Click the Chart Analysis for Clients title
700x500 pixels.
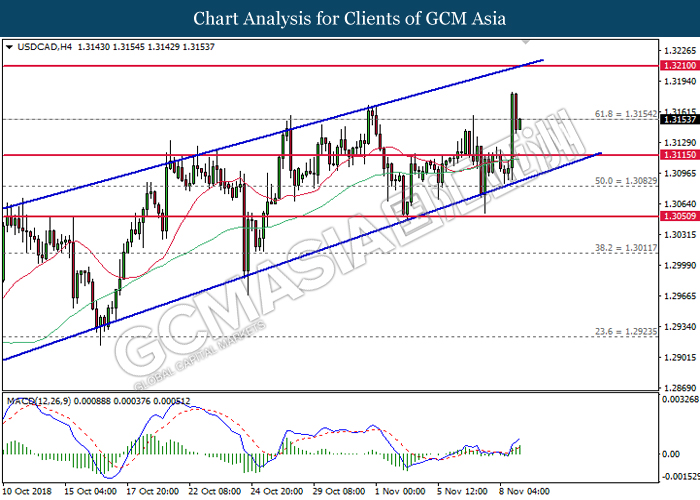point(350,19)
